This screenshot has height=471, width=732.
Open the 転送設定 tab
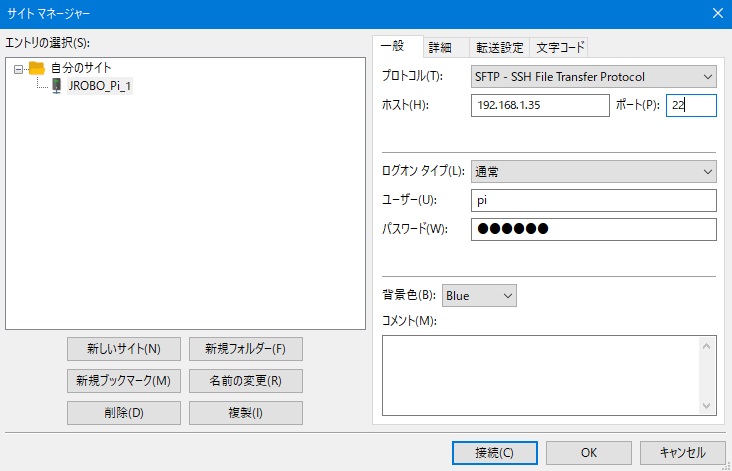pyautogui.click(x=499, y=47)
